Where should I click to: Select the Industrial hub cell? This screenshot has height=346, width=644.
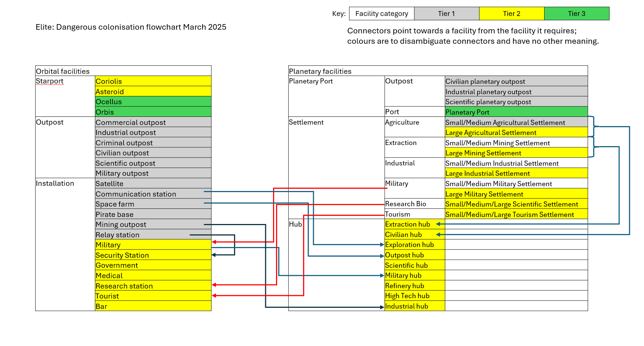(x=415, y=306)
